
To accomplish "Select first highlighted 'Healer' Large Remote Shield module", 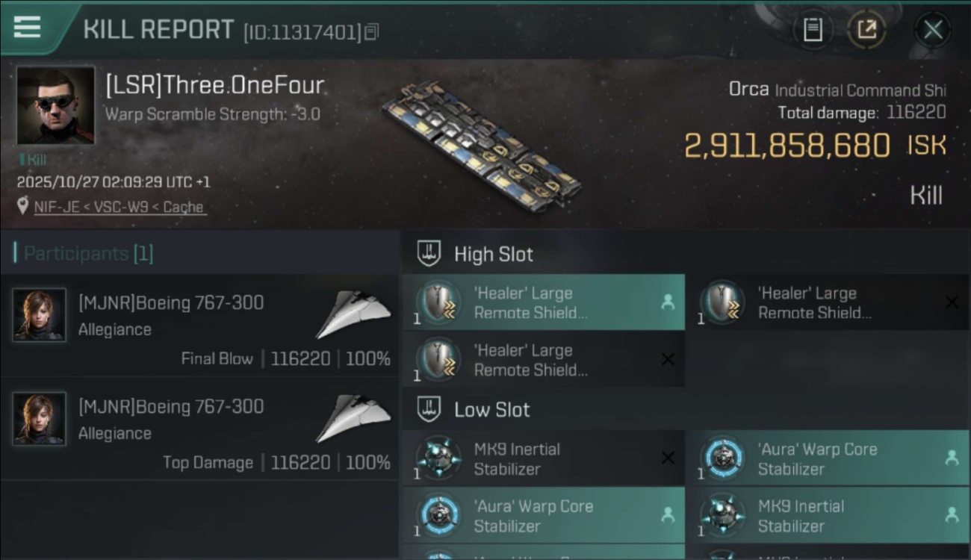I will [x=543, y=303].
